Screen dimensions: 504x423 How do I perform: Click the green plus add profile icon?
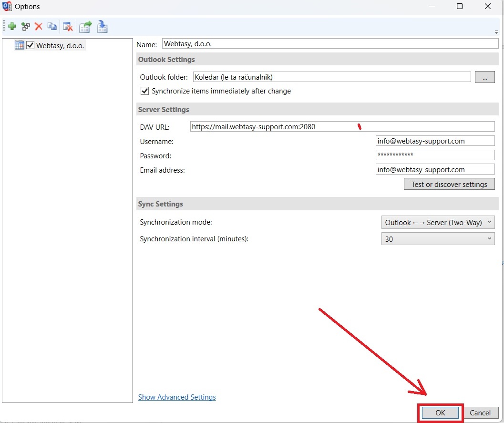12,27
